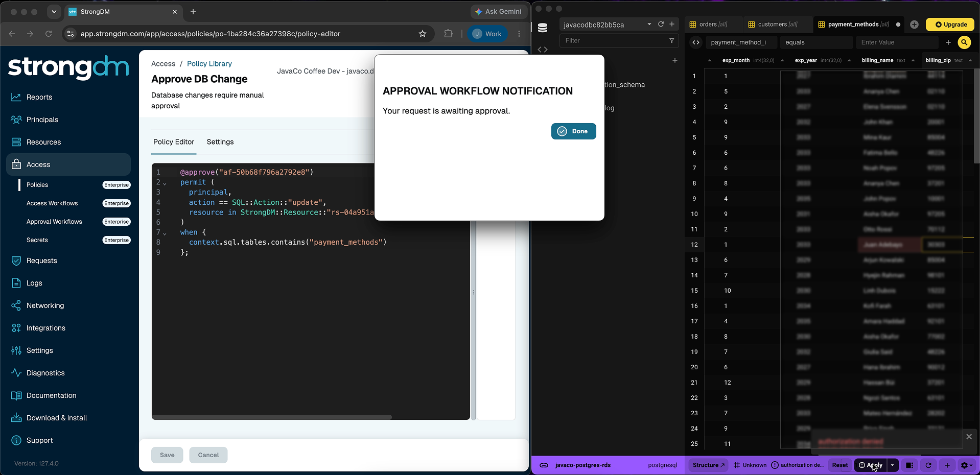Refresh the database connection list

661,24
